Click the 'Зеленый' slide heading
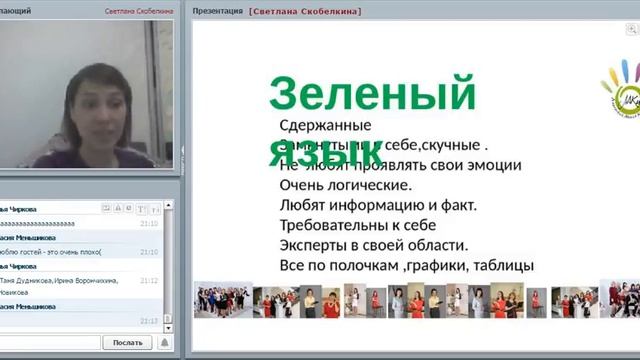Screen dimensions: 640x360 (373, 93)
